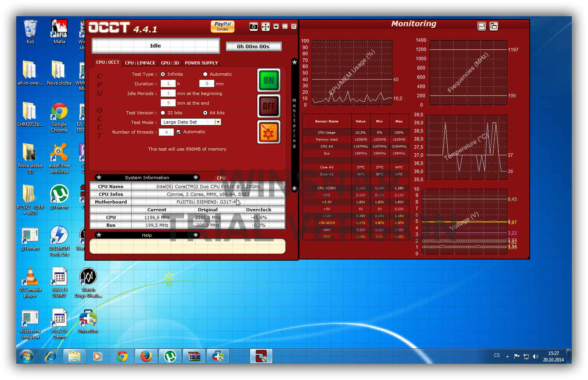Click the star icon beside System Information
Screen dimensions: 588x380
(x=99, y=177)
